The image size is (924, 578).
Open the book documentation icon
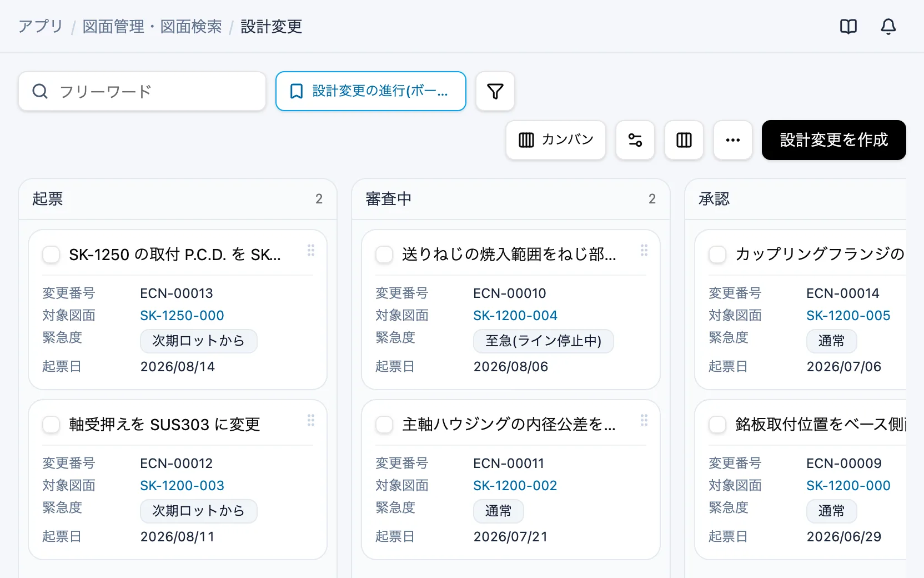coord(848,26)
